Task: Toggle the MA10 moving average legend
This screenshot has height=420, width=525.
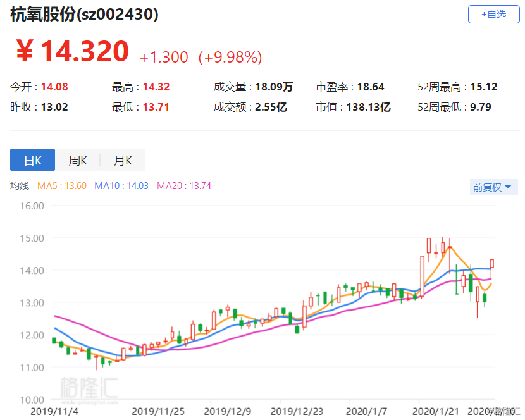Action: (x=121, y=186)
